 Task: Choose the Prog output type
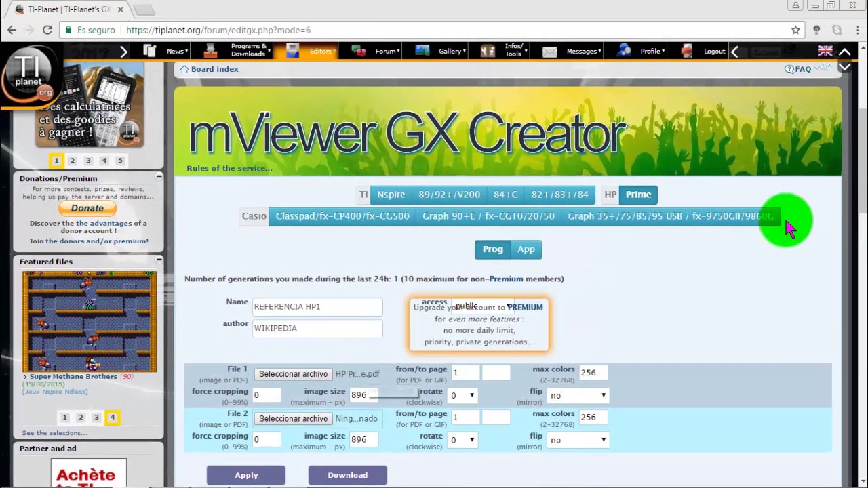click(492, 249)
